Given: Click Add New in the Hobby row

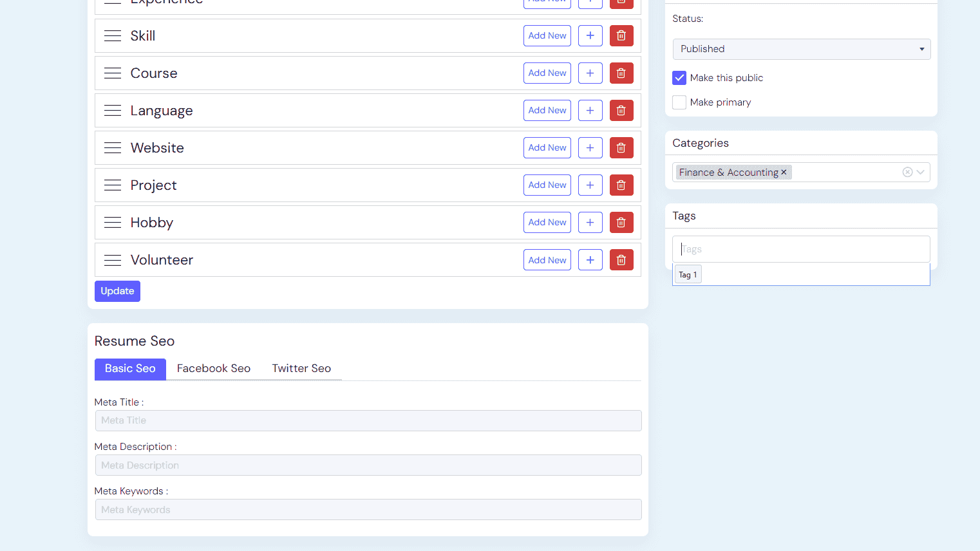Looking at the screenshot, I should point(547,223).
